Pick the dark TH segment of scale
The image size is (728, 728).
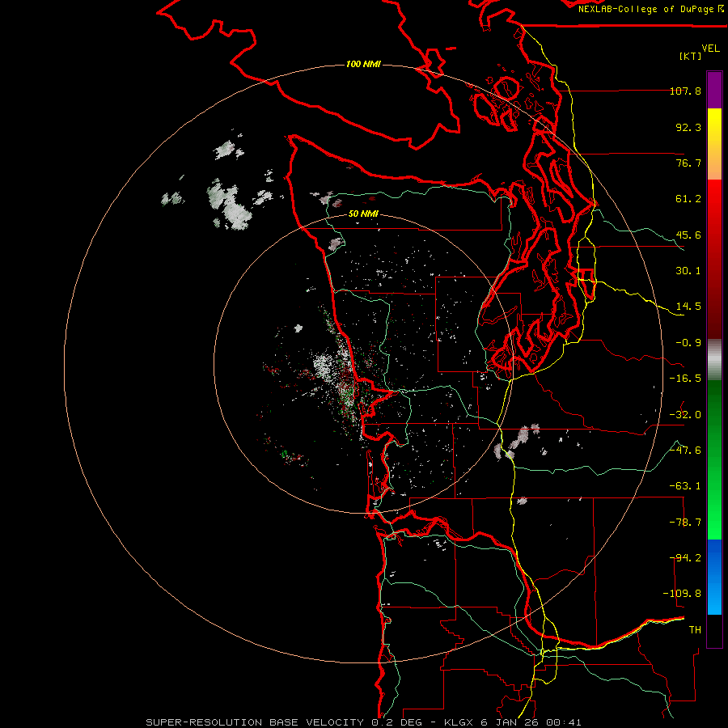point(714,631)
